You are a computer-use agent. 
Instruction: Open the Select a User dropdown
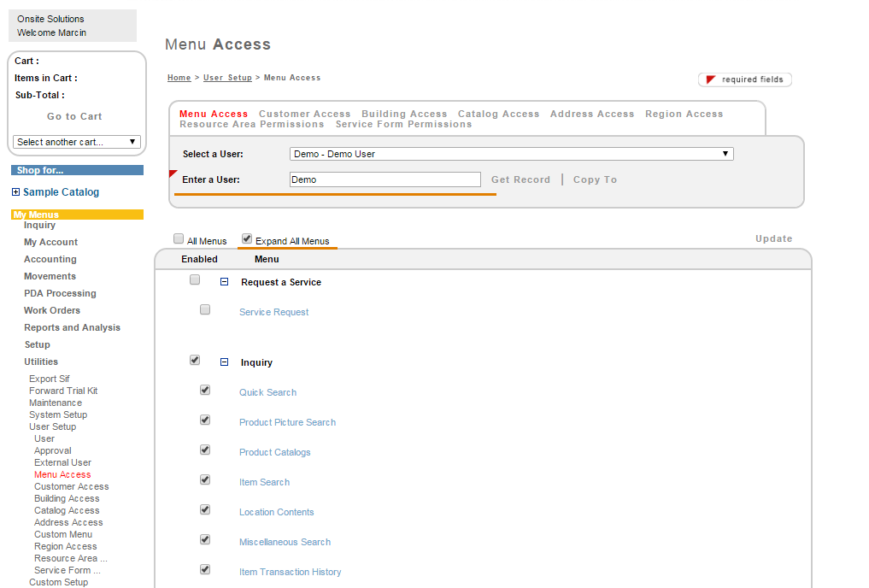point(511,154)
